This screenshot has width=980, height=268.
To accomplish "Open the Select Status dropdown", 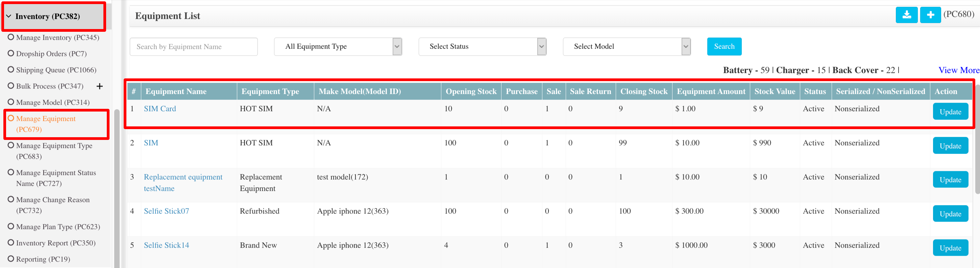I will (x=482, y=46).
